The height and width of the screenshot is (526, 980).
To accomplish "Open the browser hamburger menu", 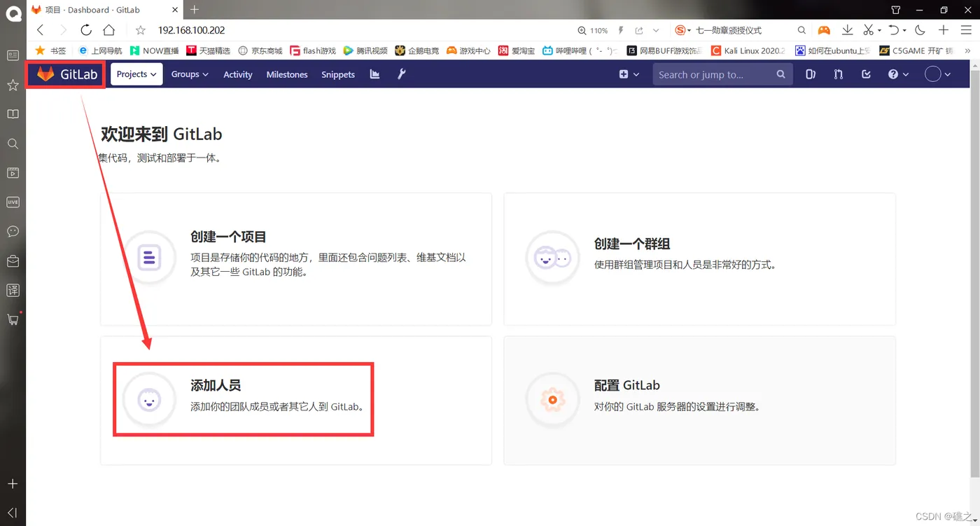I will [966, 30].
